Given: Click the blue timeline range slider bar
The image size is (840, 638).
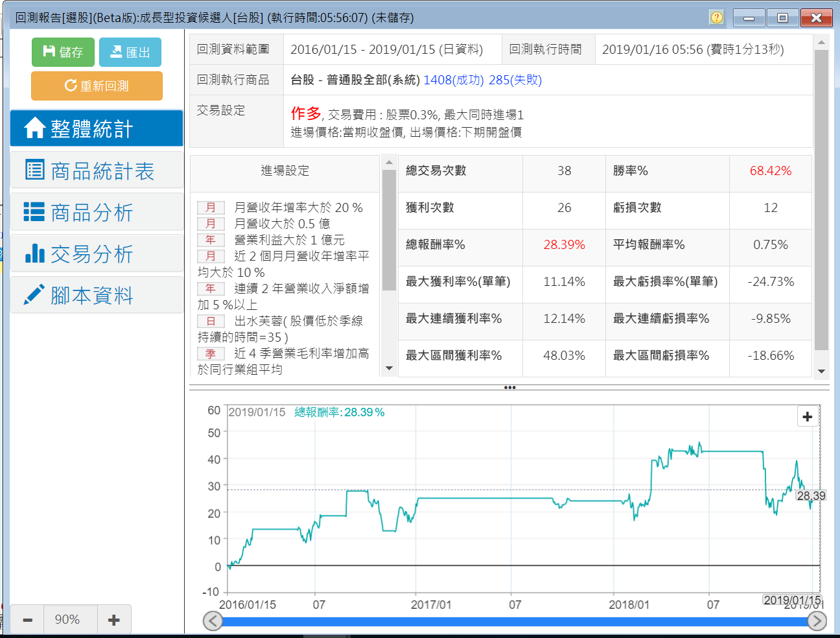Looking at the screenshot, I should 515,621.
